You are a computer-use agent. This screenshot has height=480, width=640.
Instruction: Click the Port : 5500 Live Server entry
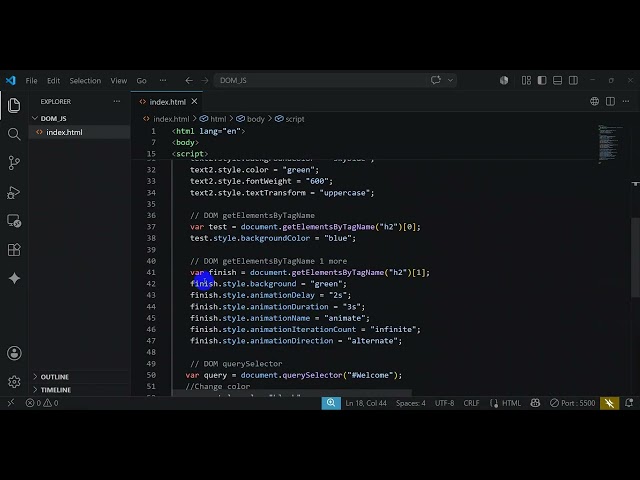(573, 403)
